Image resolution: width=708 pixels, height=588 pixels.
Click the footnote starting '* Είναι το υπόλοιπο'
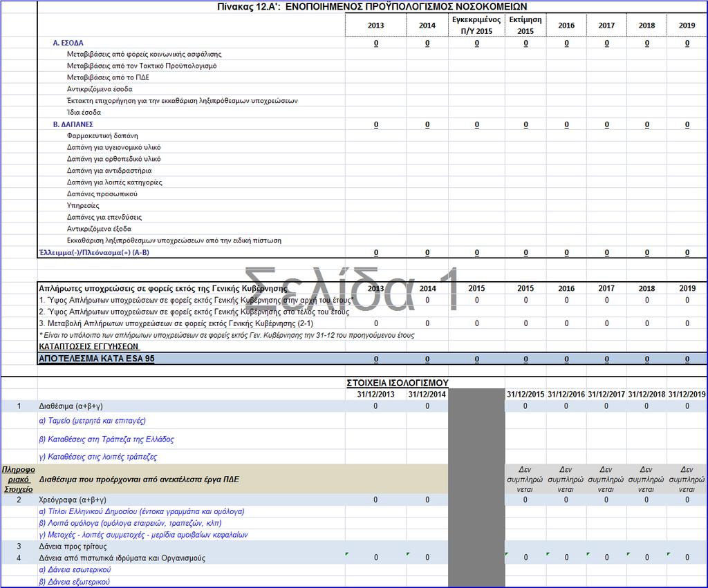(x=227, y=335)
